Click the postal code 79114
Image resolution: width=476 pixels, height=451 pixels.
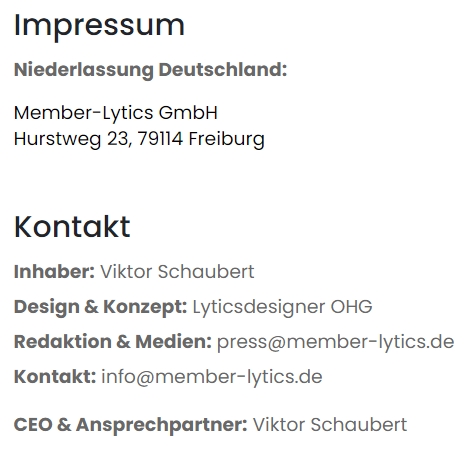coord(160,138)
